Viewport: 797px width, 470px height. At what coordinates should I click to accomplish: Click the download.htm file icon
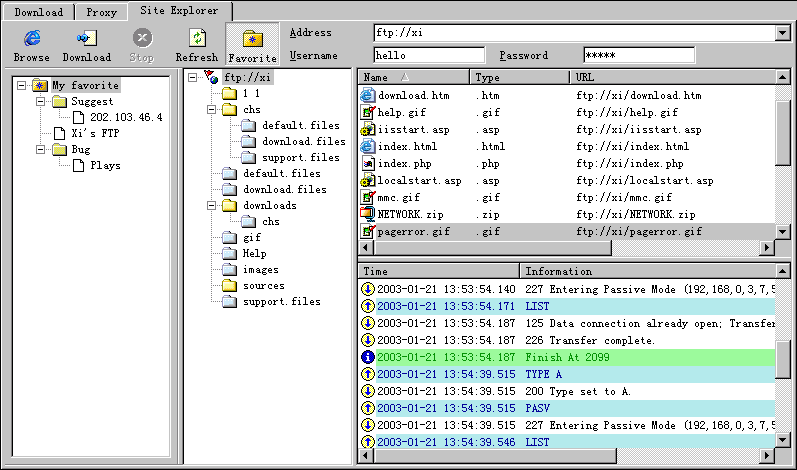367,95
